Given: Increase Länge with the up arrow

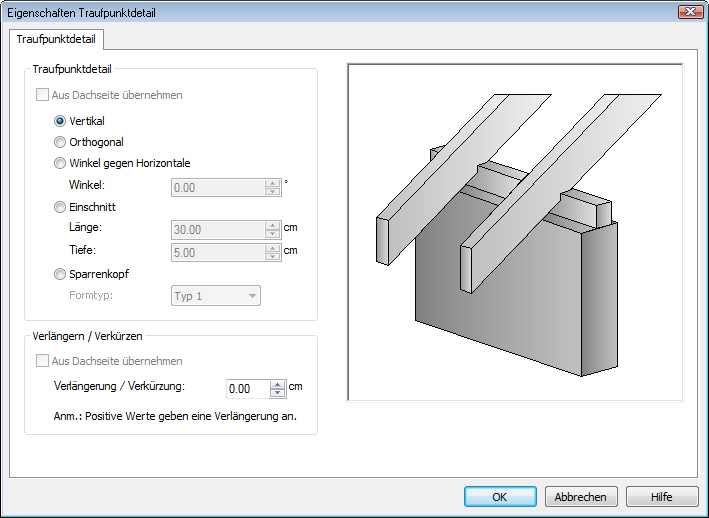Looking at the screenshot, I should (x=273, y=225).
